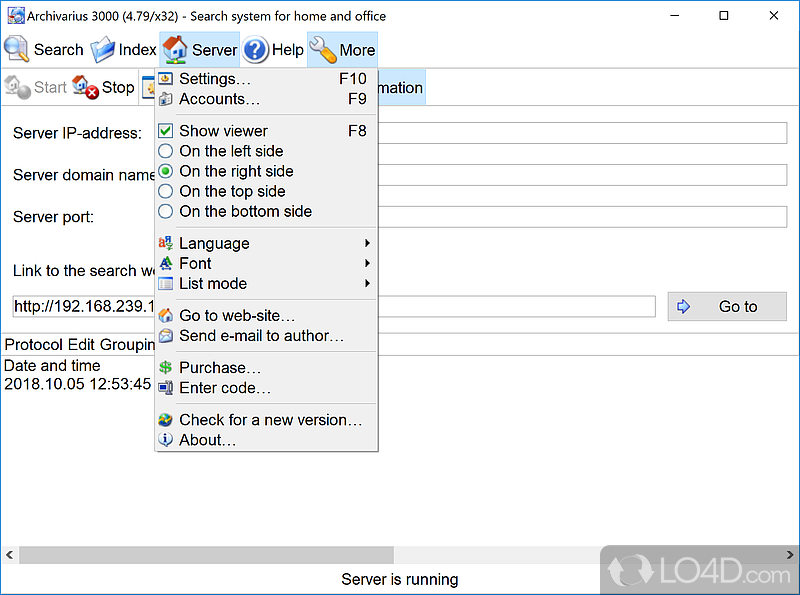Screen dimensions: 800x595
Task: Click the List mode menu icon
Action: pos(165,283)
